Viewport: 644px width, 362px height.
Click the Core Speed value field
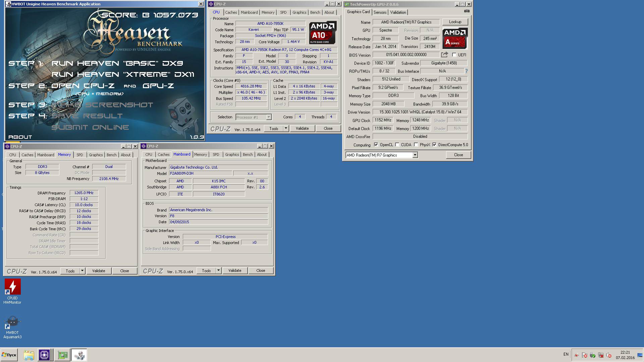(251, 86)
